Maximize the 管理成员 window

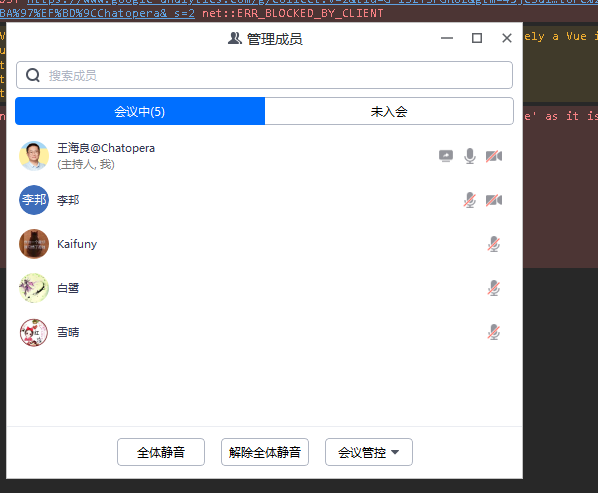coord(477,38)
